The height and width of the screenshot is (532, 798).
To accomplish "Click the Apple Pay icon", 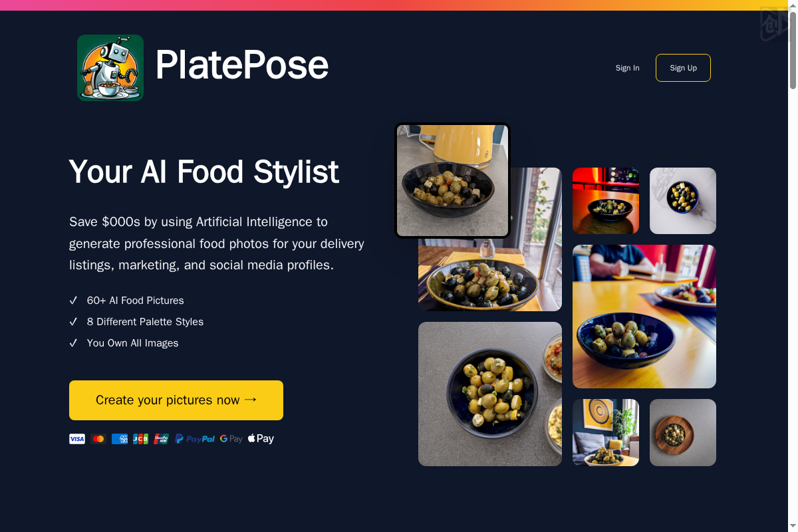I will (x=261, y=439).
